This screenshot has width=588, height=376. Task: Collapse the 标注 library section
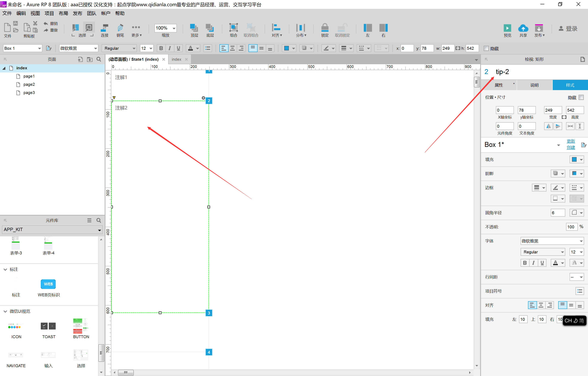5,269
